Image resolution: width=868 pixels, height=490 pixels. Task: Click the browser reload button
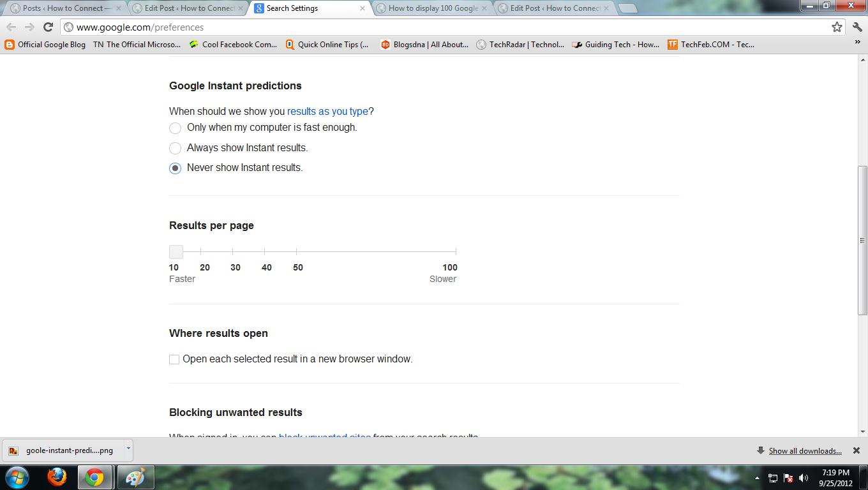(x=48, y=27)
